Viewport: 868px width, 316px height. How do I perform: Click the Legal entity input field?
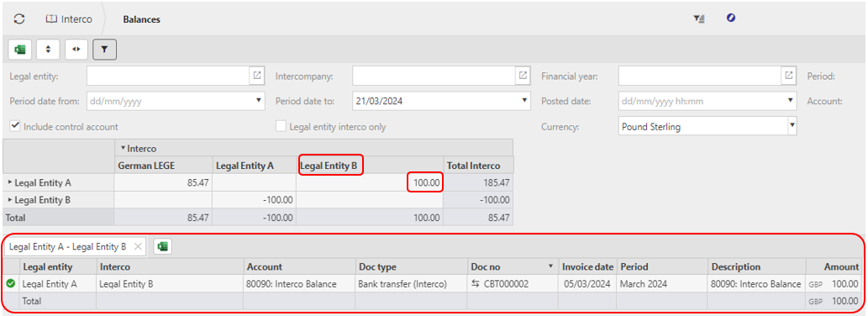(168, 76)
